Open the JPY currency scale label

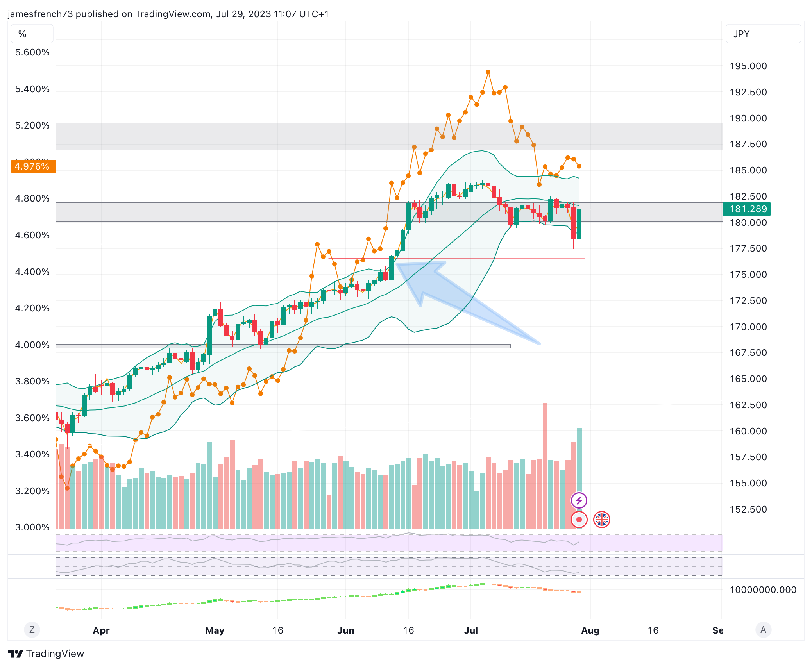coord(763,34)
